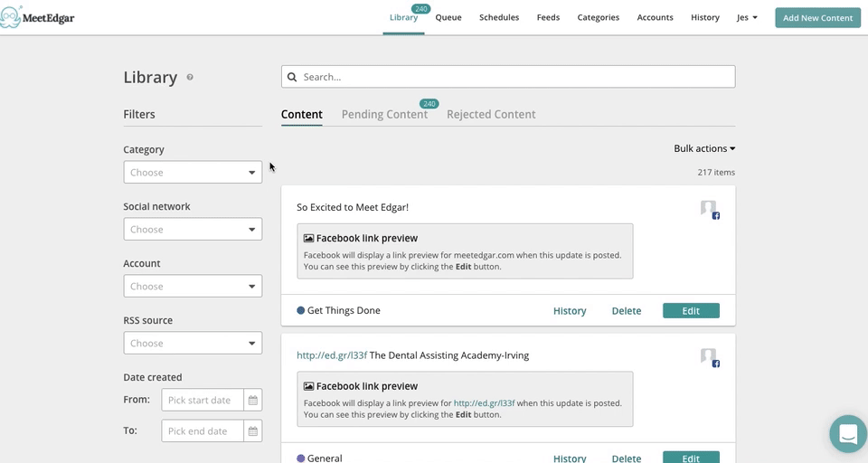Viewport: 868px width, 463px height.
Task: Edit the Dental Assisting Academy post
Action: [x=691, y=458]
